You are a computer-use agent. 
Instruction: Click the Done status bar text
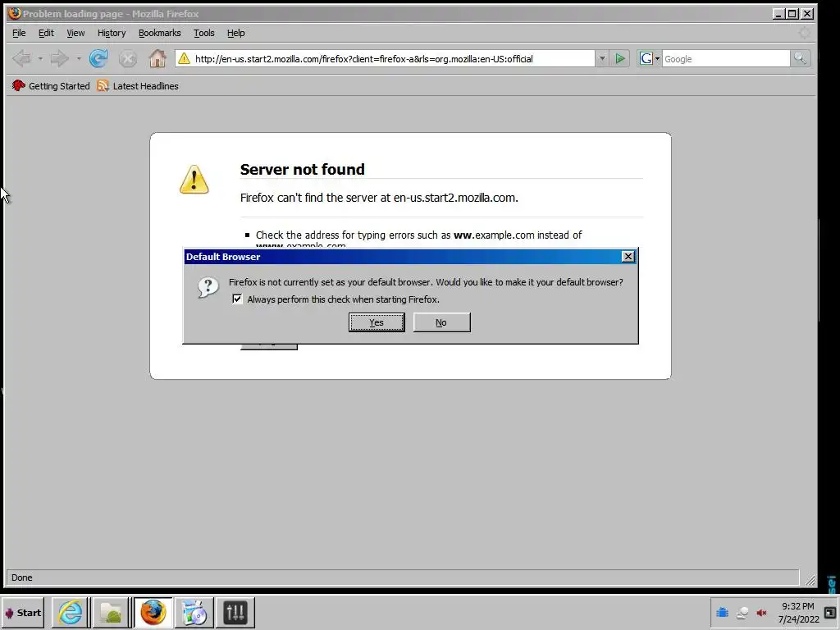(22, 577)
